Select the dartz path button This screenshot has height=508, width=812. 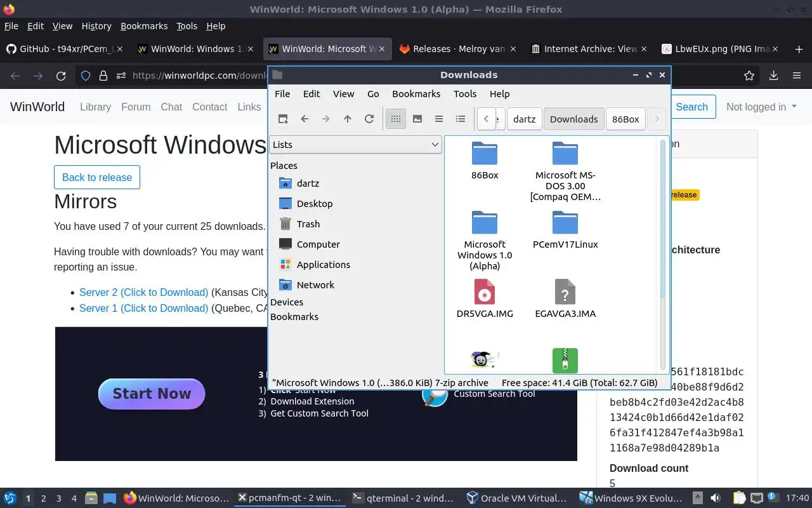click(x=524, y=119)
